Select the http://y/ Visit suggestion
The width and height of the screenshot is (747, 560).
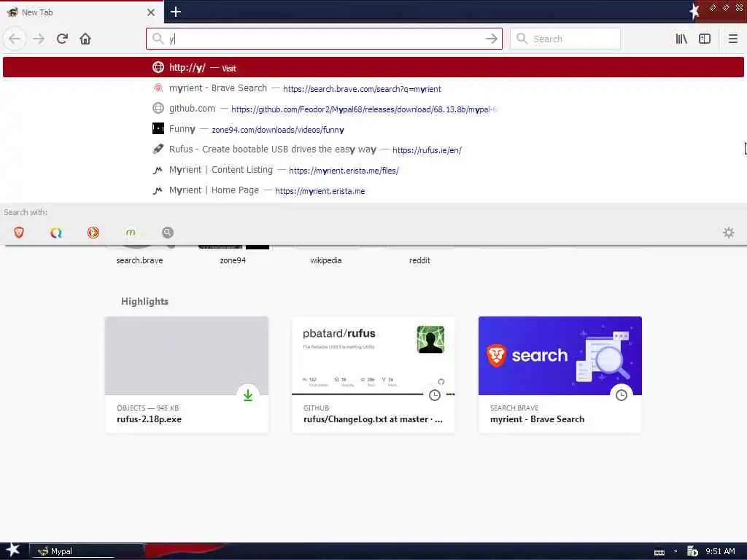[373, 68]
